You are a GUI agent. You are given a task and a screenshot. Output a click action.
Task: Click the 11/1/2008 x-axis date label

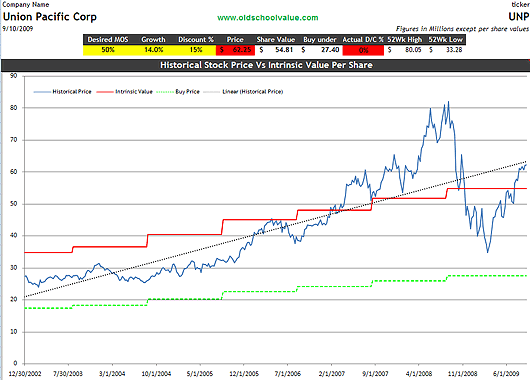click(462, 374)
